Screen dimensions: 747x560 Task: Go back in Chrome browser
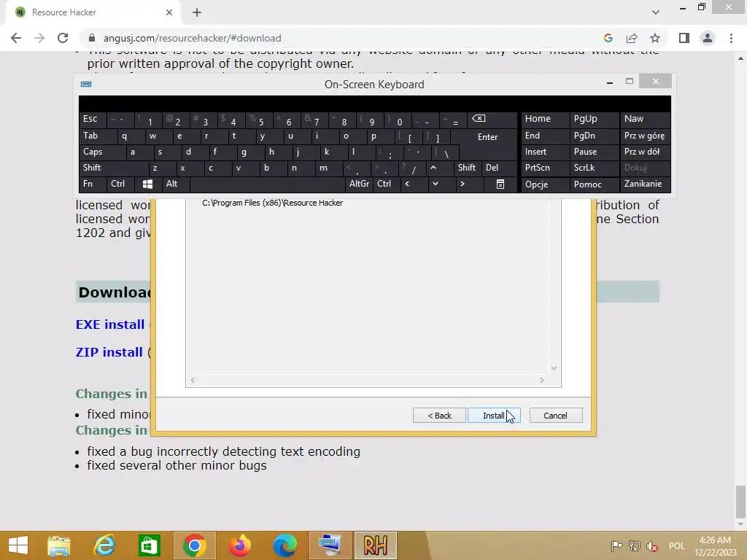coord(16,38)
